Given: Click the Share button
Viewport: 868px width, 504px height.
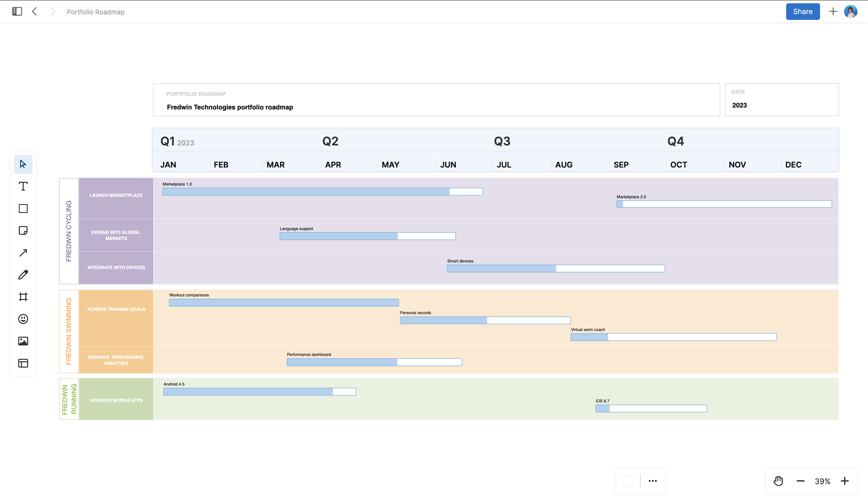Looking at the screenshot, I should point(803,11).
